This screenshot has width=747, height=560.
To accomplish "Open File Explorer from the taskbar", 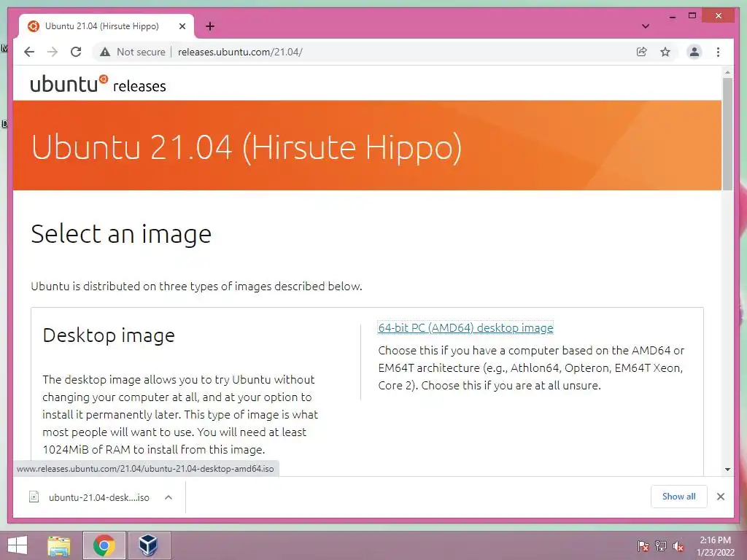I will tap(58, 545).
